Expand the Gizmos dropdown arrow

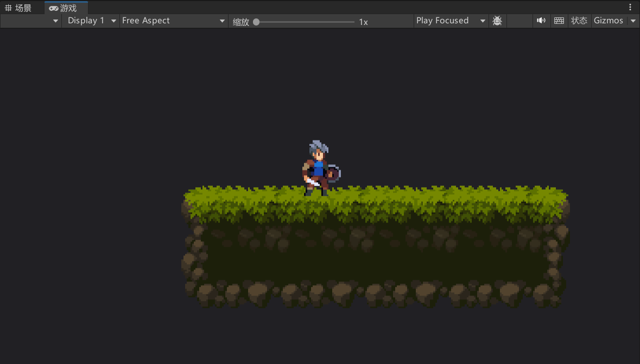pos(633,21)
